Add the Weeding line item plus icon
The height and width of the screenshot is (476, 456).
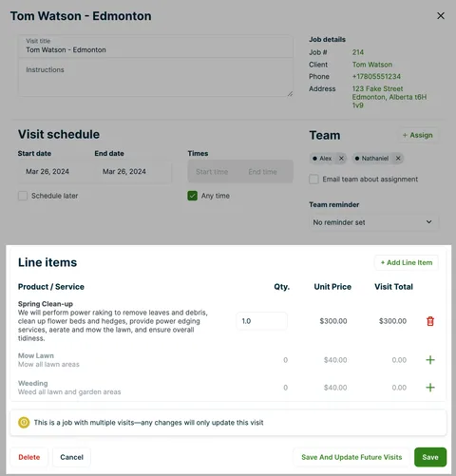[430, 388]
